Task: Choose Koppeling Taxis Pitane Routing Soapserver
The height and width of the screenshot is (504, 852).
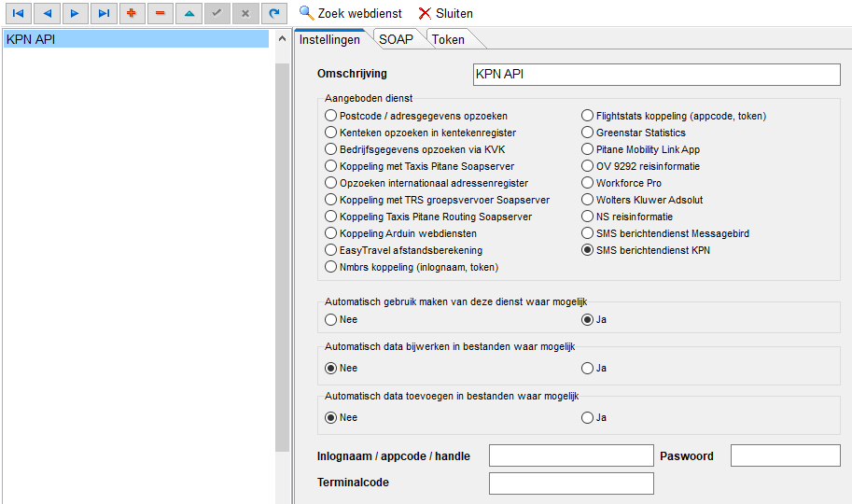Action: [428, 217]
